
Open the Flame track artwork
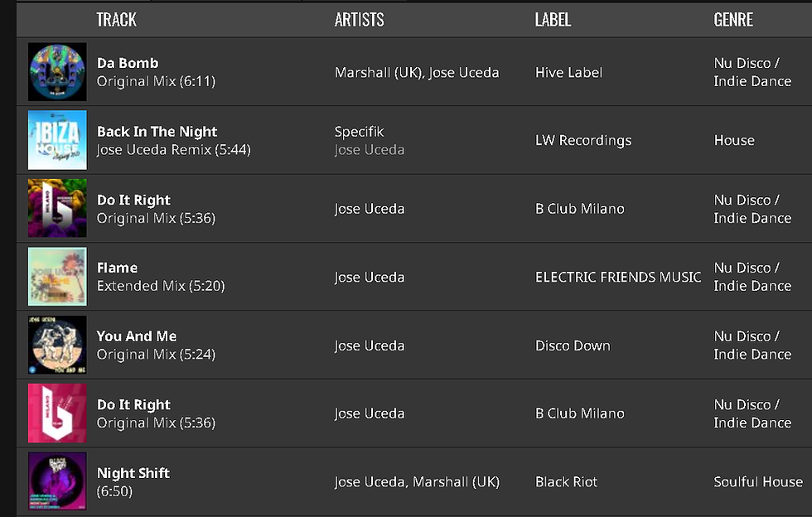pos(57,277)
